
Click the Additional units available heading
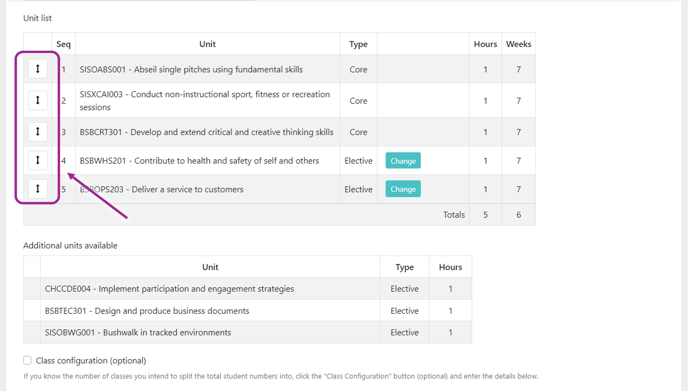(x=70, y=245)
